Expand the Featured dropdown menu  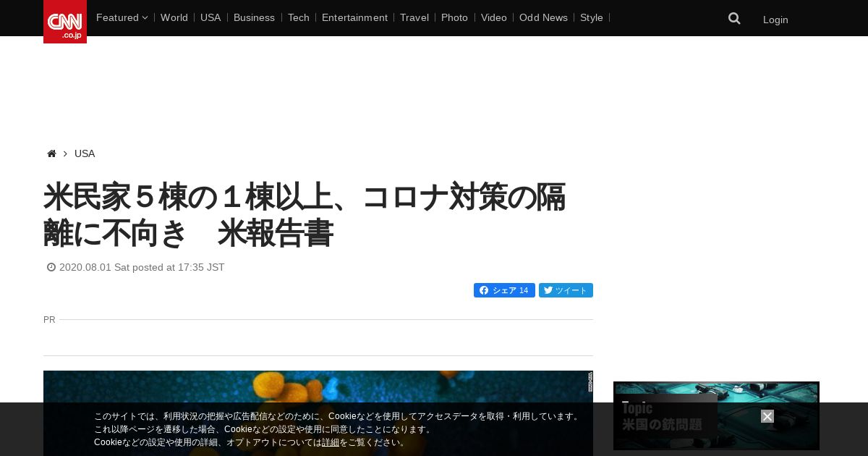tap(122, 17)
